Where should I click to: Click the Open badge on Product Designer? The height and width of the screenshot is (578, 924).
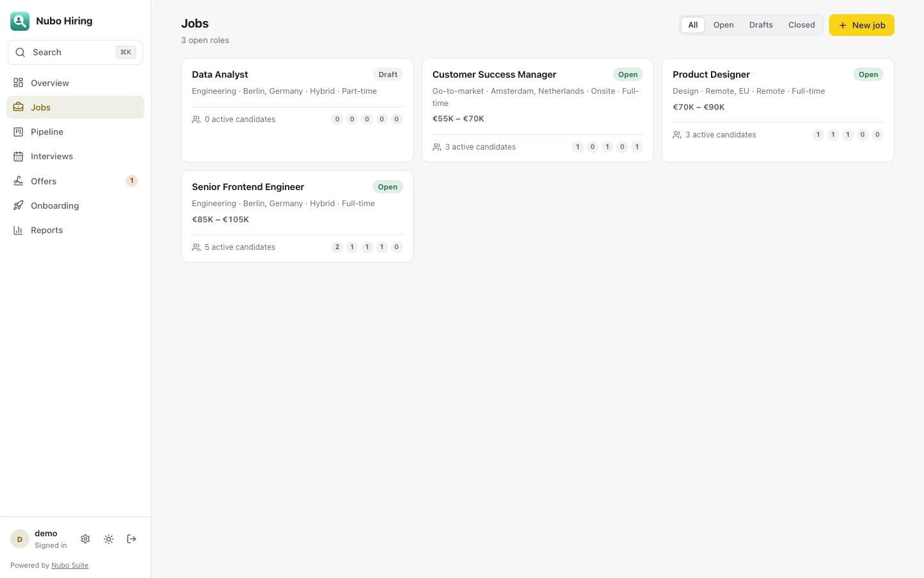[x=868, y=74]
